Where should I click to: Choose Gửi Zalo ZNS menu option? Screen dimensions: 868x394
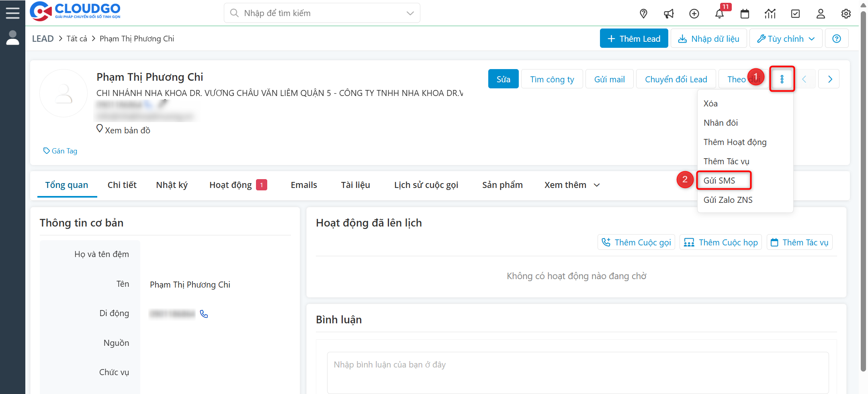pos(728,200)
